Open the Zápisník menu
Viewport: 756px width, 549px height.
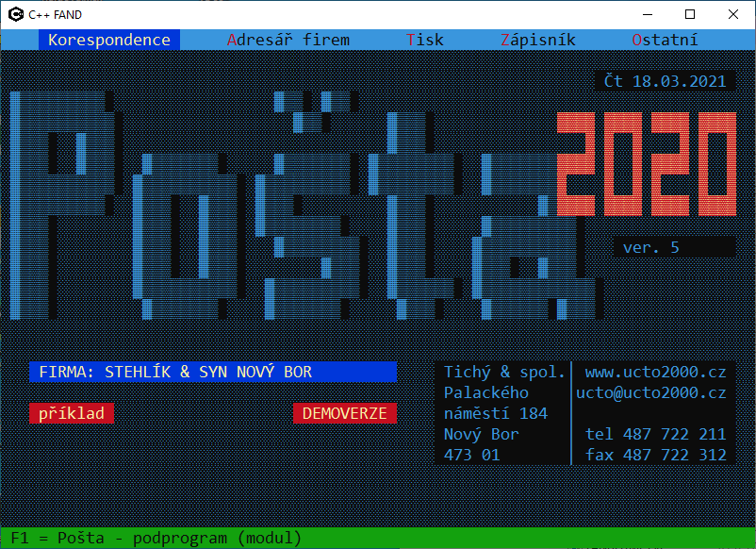click(x=538, y=40)
